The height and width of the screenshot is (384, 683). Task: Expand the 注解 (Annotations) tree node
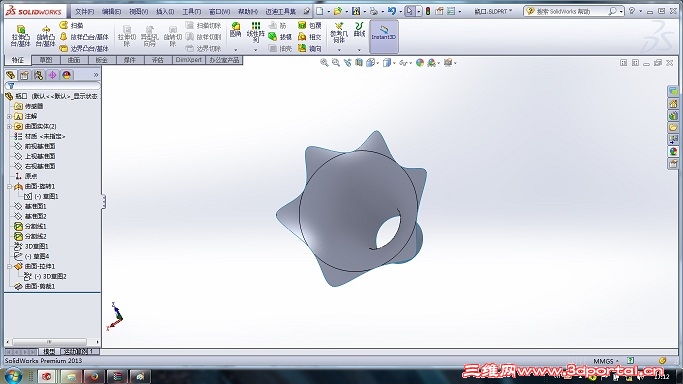[10, 116]
